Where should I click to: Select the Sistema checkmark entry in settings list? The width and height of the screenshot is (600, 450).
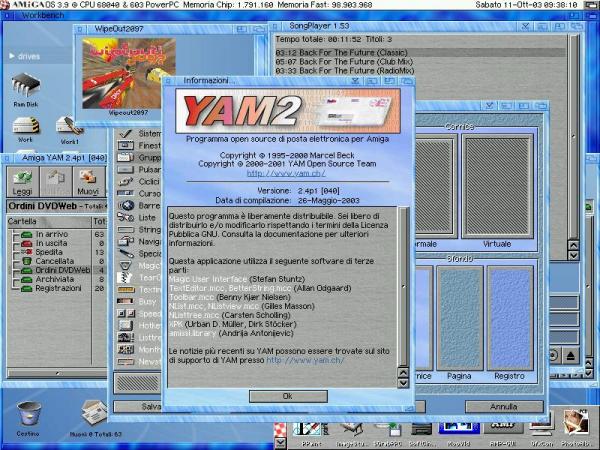(x=140, y=134)
